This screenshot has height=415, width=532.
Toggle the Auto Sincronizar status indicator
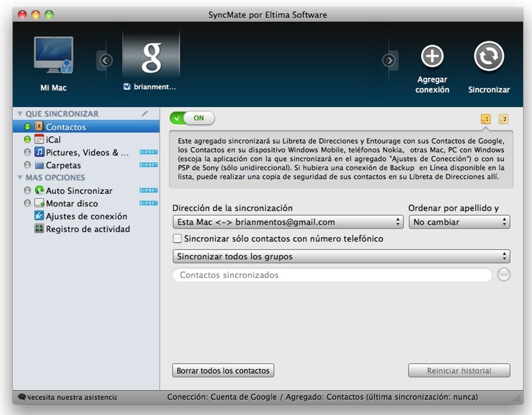pyautogui.click(x=28, y=190)
